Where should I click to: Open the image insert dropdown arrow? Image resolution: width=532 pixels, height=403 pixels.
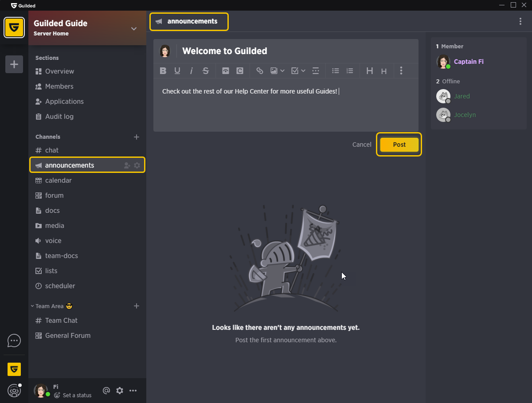click(x=282, y=71)
